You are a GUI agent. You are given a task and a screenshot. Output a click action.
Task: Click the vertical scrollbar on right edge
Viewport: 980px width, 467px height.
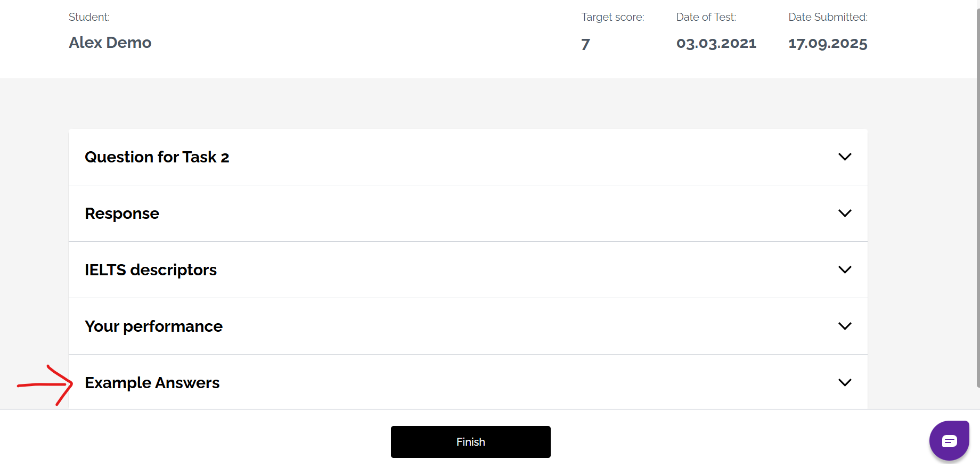click(x=978, y=197)
